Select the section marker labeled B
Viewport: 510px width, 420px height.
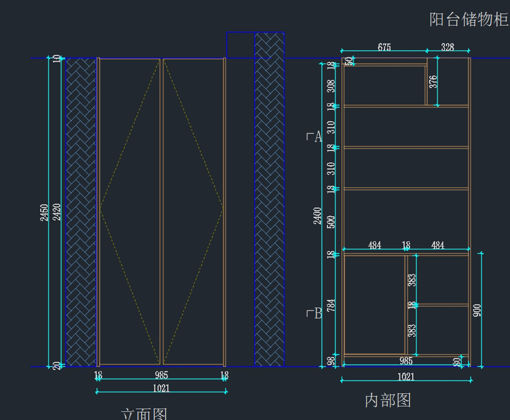click(x=314, y=314)
